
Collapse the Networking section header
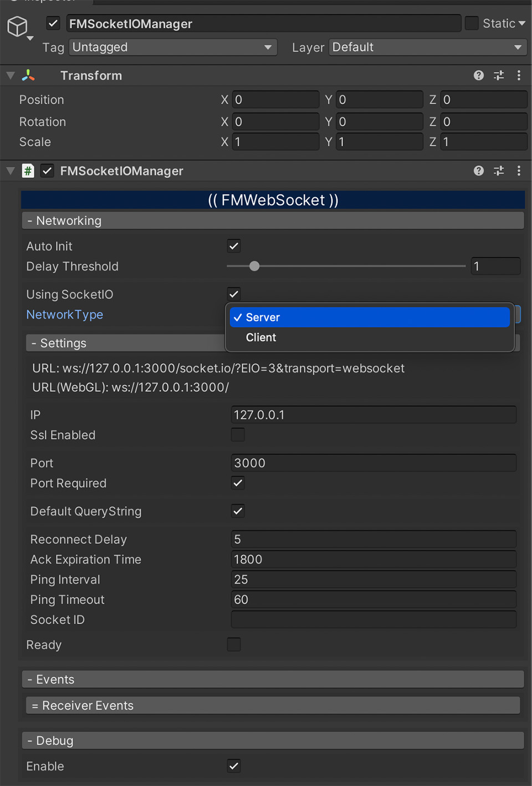[x=273, y=221]
